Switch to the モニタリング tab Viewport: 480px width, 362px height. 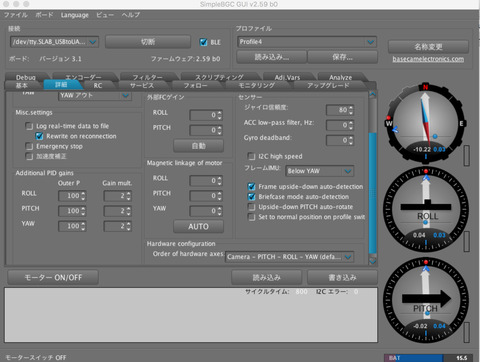click(257, 85)
